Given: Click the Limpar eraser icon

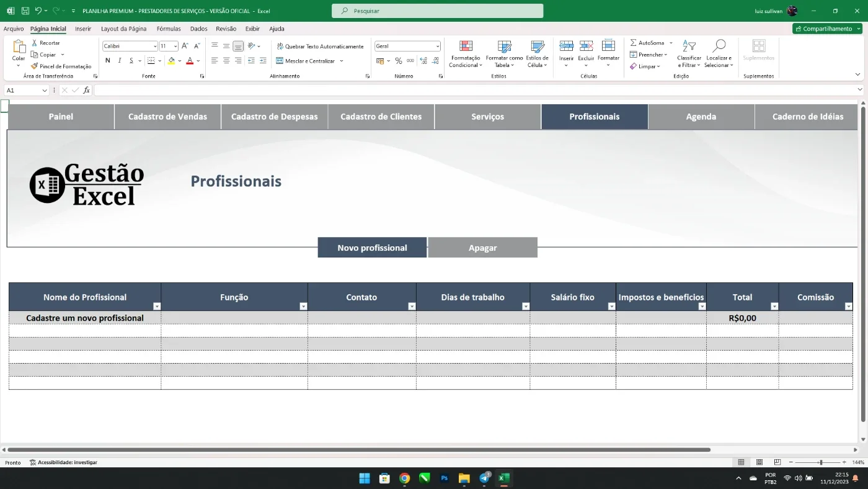Looking at the screenshot, I should [x=633, y=66].
